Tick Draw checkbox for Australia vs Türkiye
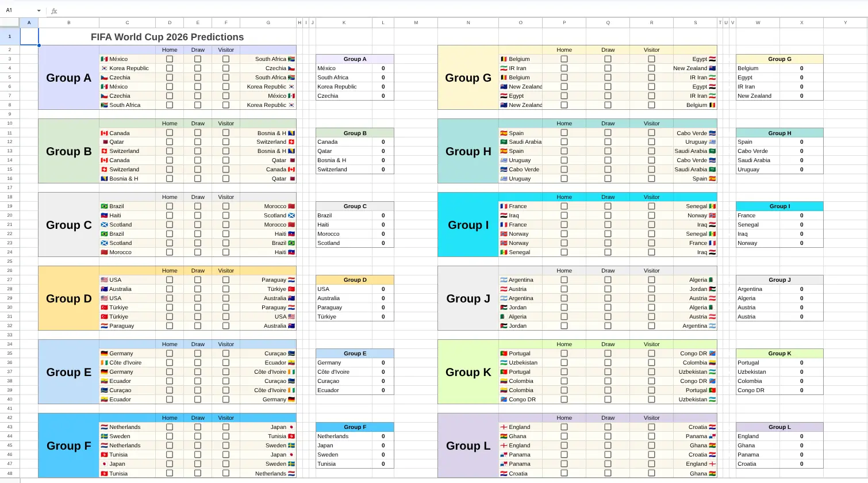 [198, 289]
